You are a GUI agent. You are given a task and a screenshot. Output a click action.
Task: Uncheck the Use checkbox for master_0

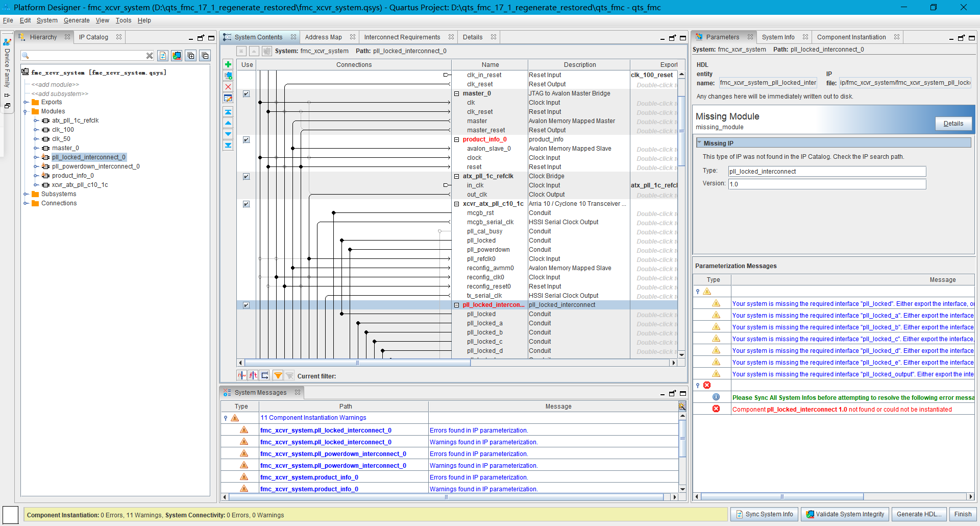point(247,94)
